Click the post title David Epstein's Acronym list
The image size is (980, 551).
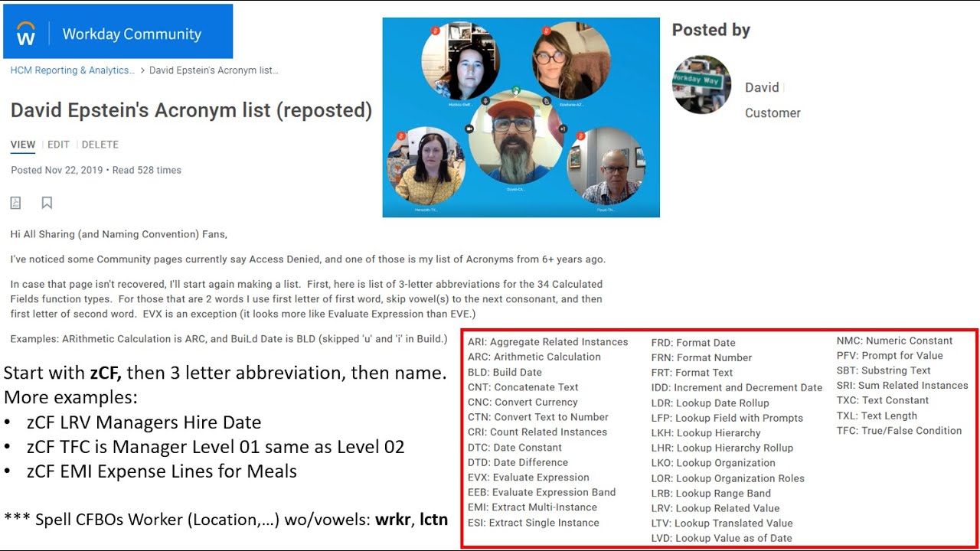coord(191,110)
